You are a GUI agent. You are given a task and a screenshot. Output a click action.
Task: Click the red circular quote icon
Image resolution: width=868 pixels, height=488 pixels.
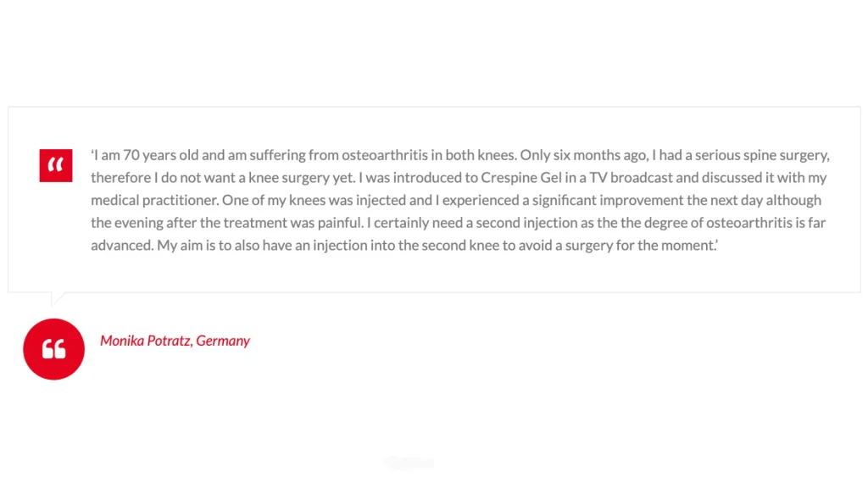point(53,349)
